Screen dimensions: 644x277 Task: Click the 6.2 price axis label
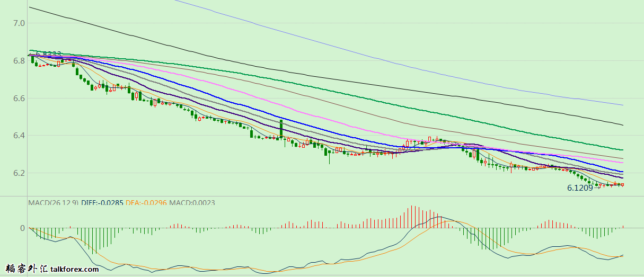[20, 173]
